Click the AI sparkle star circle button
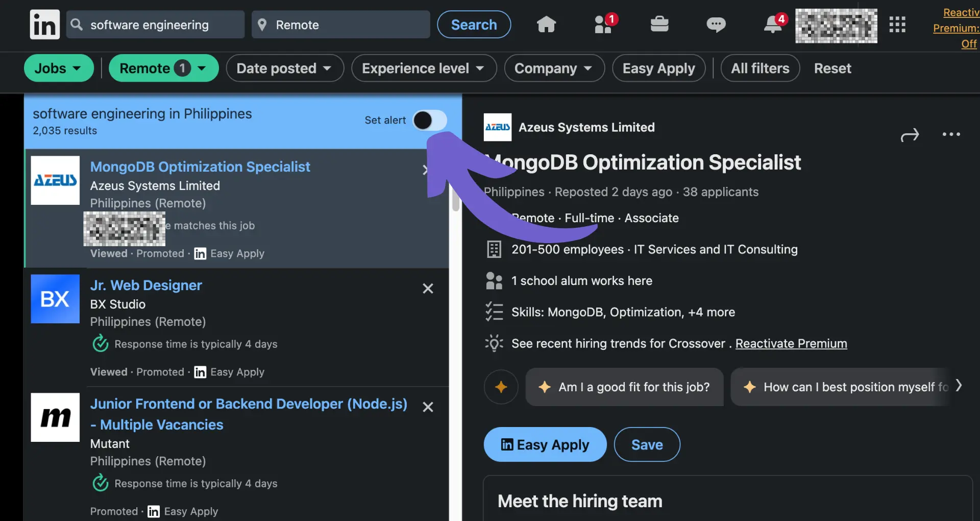This screenshot has width=980, height=521. pyautogui.click(x=501, y=387)
